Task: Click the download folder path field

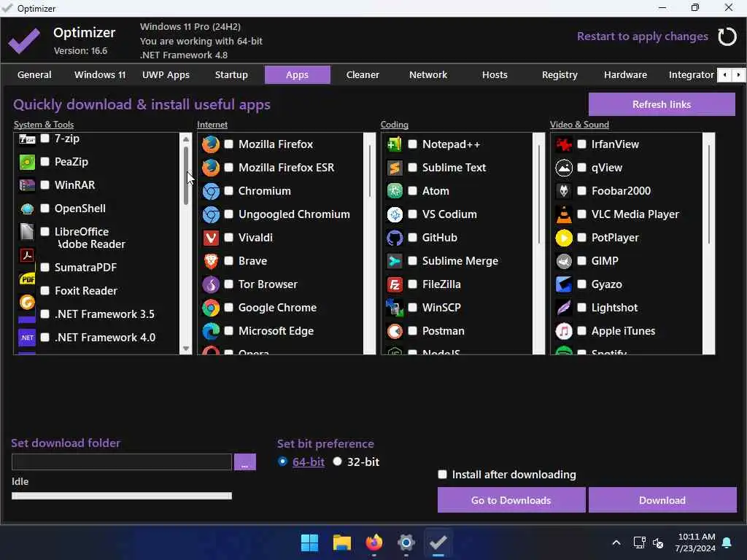Action: coord(122,462)
